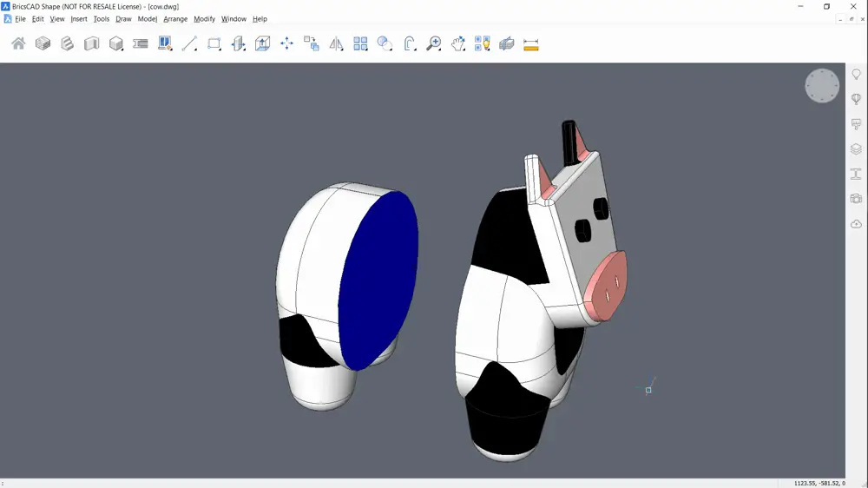868x488 pixels.
Task: Click the coordinates readout 1123.55, -581.52, 0
Action: coord(819,483)
